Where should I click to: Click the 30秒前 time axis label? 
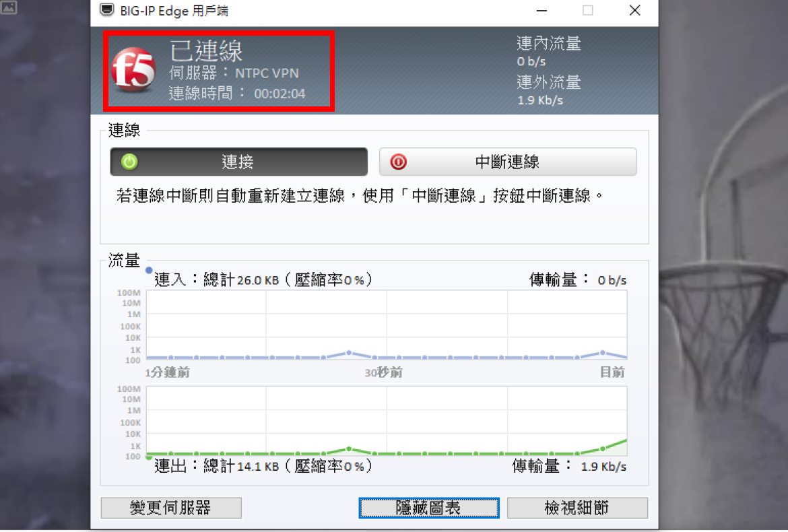pyautogui.click(x=384, y=372)
